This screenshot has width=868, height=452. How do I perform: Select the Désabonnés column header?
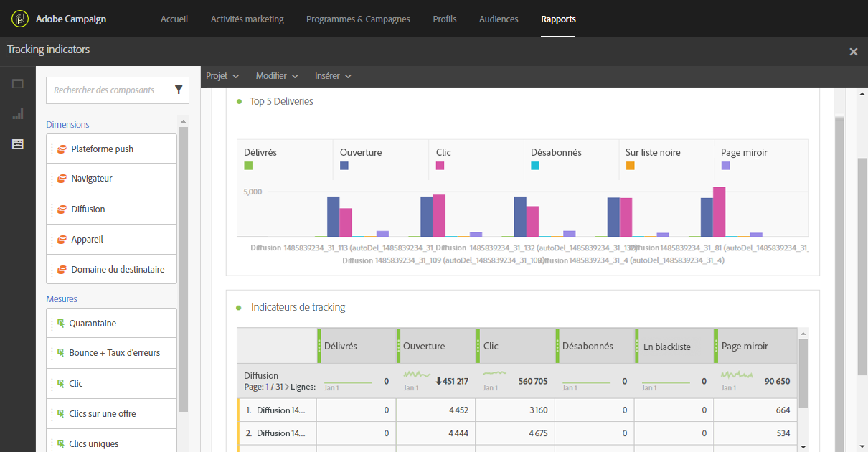tap(595, 346)
